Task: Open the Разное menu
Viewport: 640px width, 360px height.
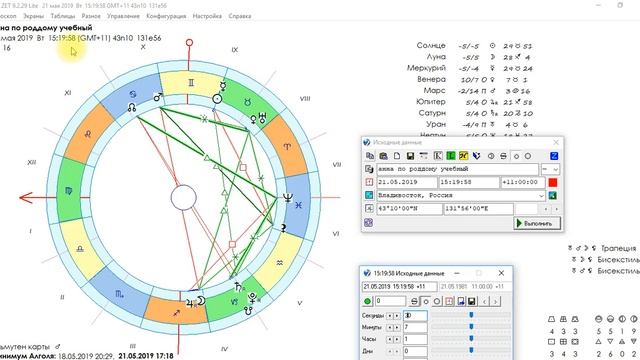Action: [x=91, y=16]
